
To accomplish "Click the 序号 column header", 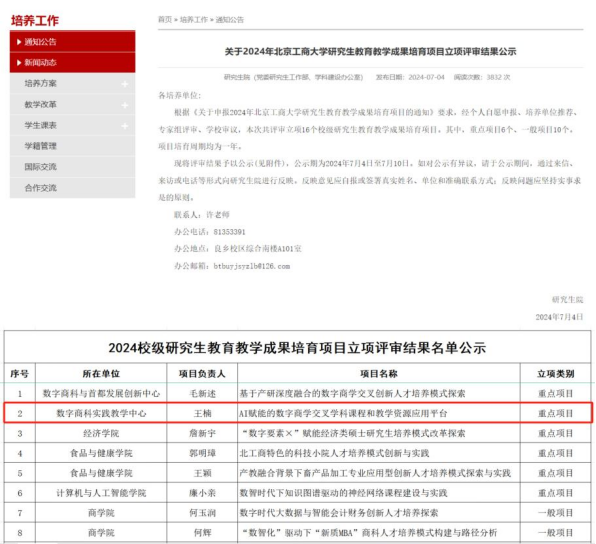I will tap(20, 374).
